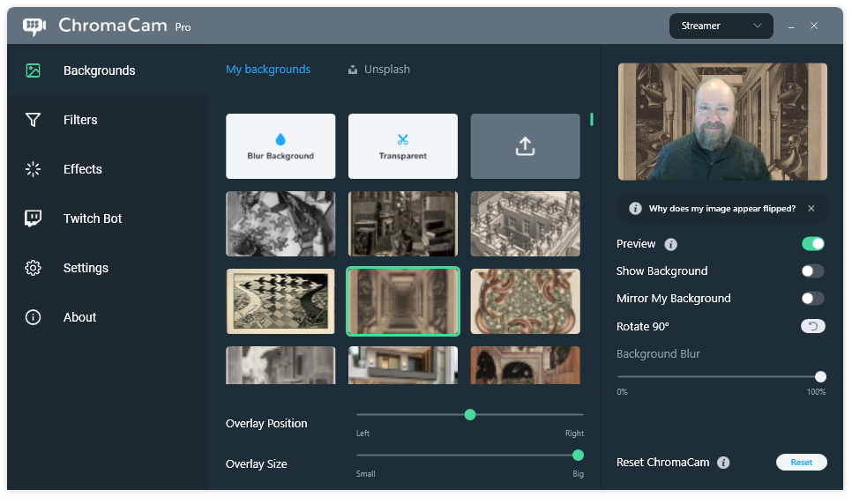Click the Settings gear icon in sidebar
This screenshot has height=504, width=852.
34,268
